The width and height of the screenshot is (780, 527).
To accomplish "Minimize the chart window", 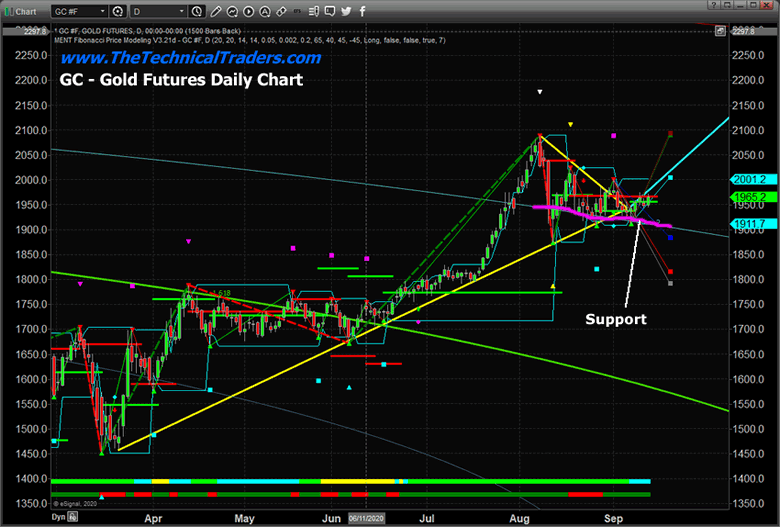I will coord(740,5).
